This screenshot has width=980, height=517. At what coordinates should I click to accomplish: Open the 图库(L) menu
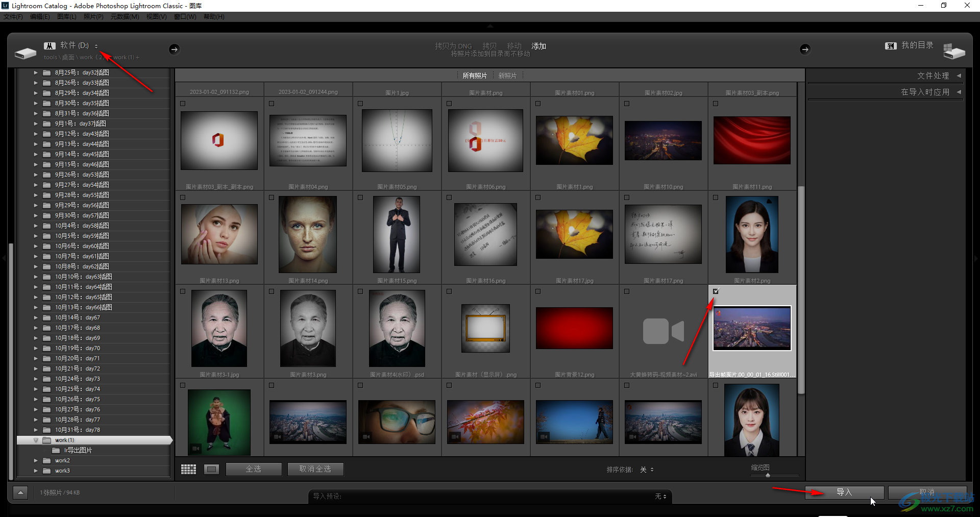click(x=67, y=17)
